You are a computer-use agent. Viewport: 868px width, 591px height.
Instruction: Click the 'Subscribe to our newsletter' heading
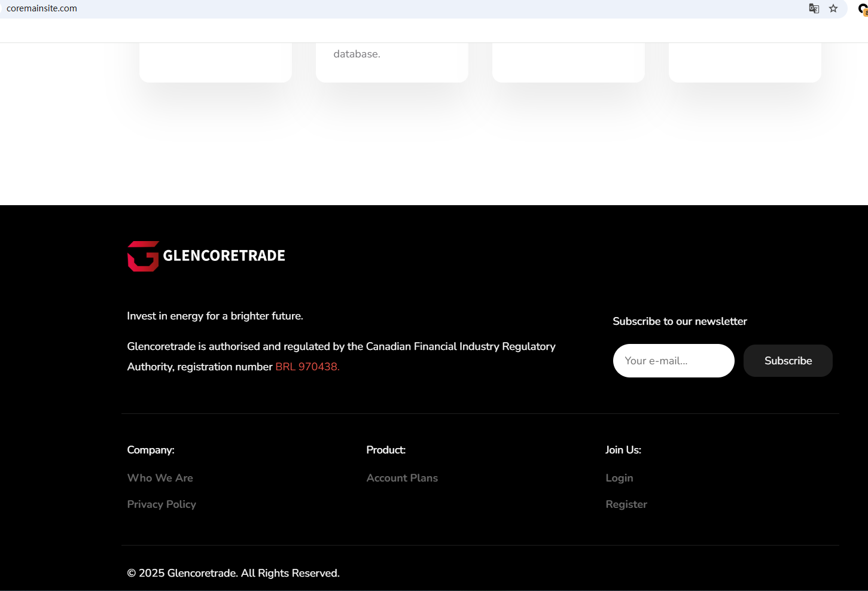point(680,321)
